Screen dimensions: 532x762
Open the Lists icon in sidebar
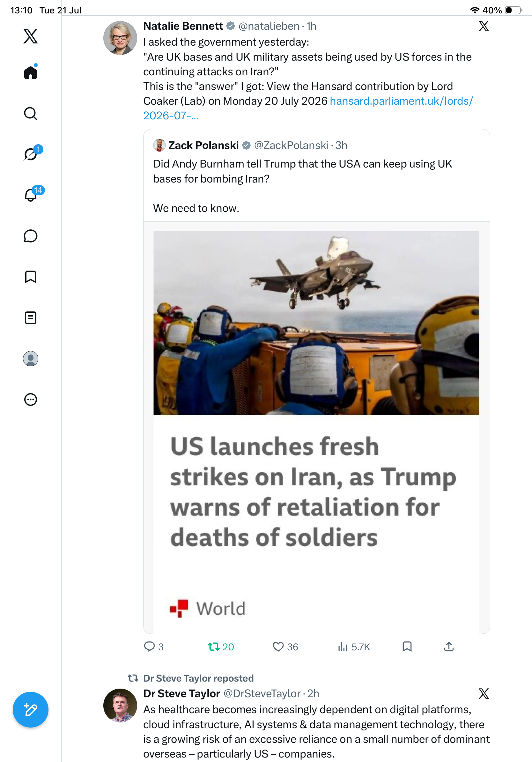pyautogui.click(x=31, y=317)
